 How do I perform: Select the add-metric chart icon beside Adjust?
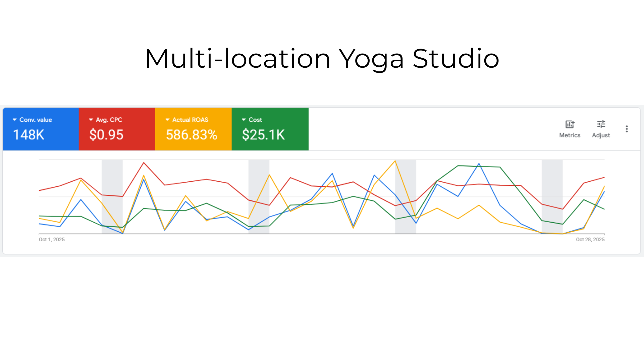570,124
